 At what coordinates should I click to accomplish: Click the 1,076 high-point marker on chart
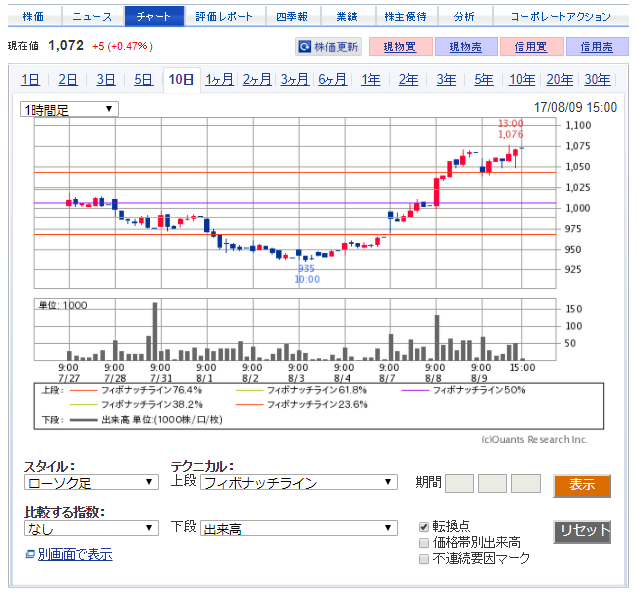[x=511, y=134]
